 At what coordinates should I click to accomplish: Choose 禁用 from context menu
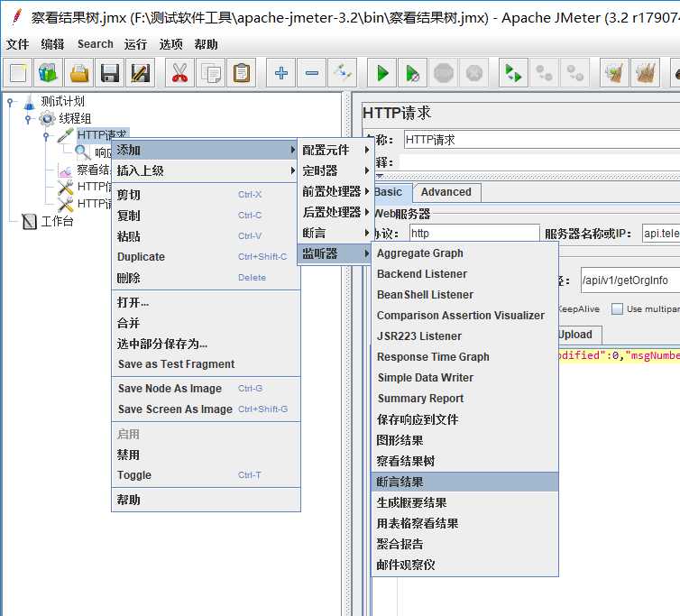tap(206, 455)
